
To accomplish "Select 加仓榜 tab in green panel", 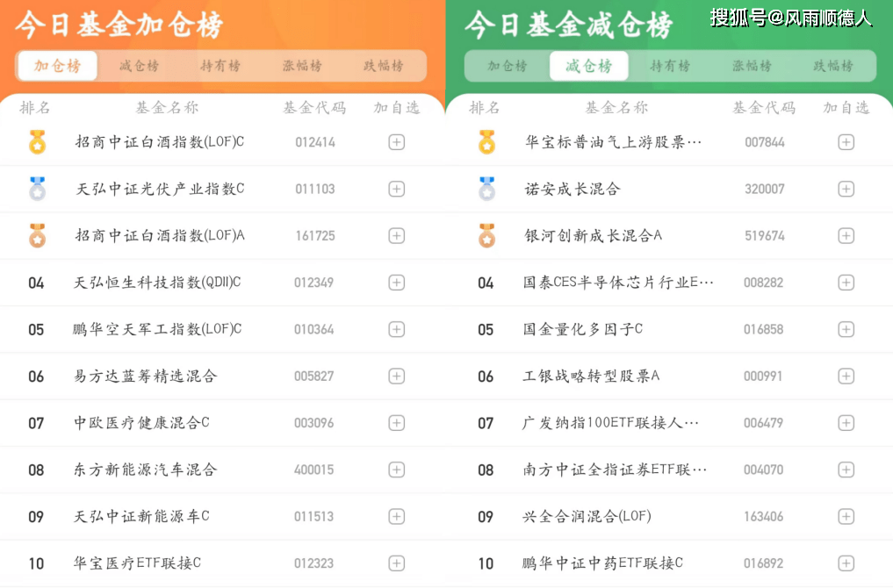I will 508,66.
